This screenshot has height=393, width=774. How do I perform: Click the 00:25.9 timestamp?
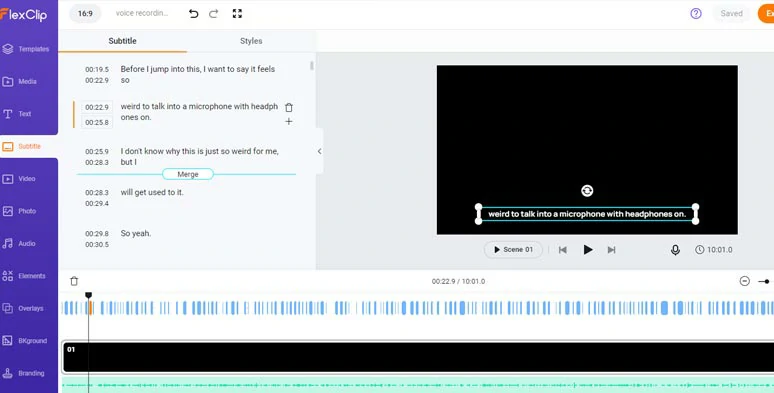tap(97, 152)
